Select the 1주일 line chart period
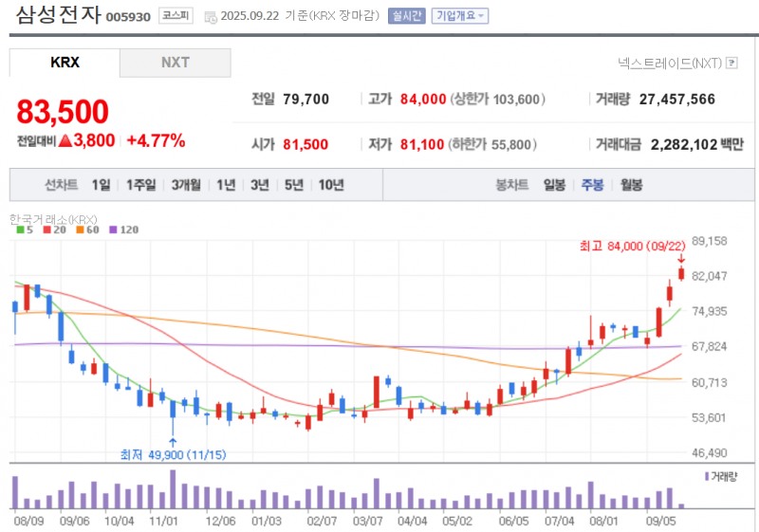 point(140,185)
